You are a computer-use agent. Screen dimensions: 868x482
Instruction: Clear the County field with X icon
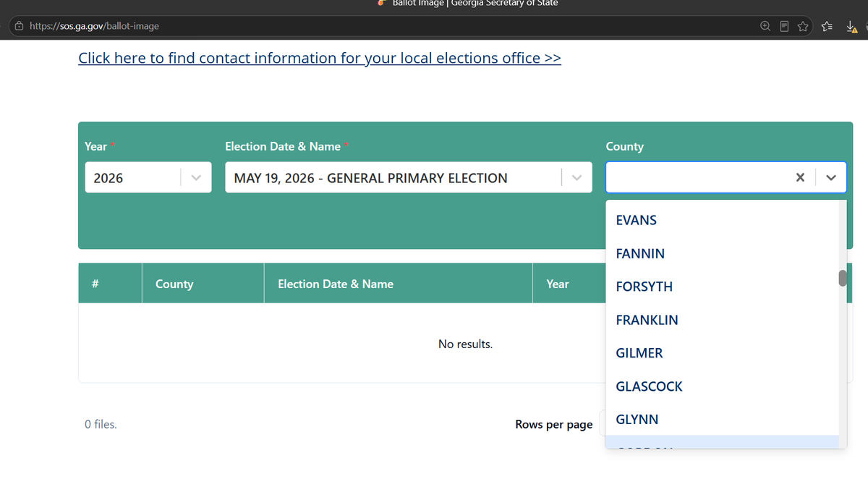[x=800, y=177]
